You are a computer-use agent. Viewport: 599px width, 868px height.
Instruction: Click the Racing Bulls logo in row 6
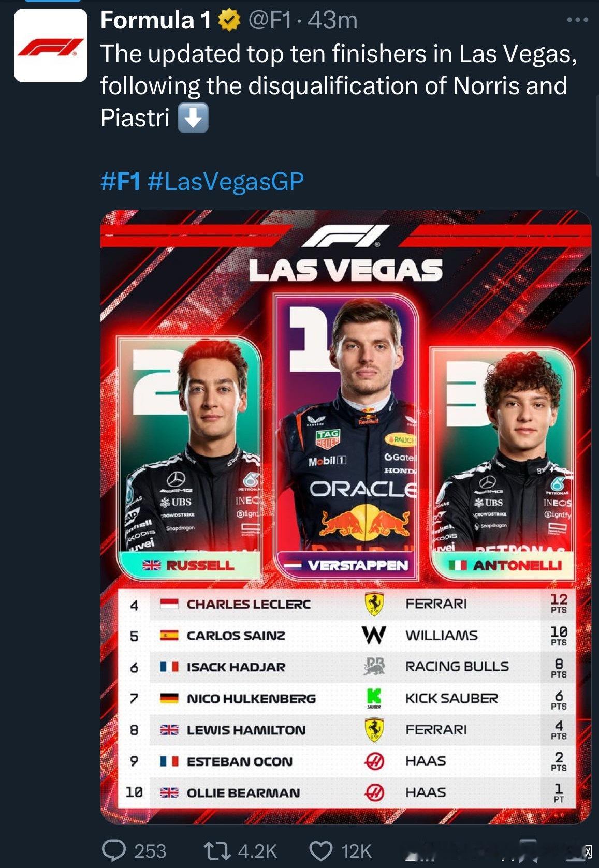(374, 667)
